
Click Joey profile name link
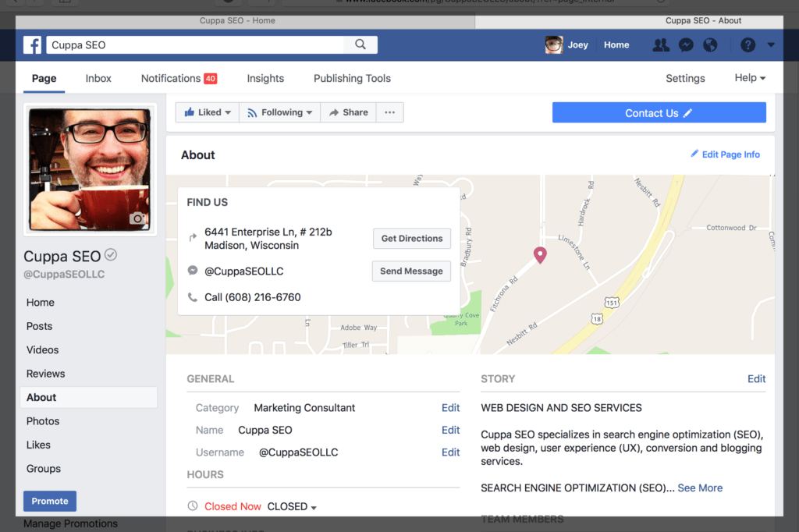[578, 44]
